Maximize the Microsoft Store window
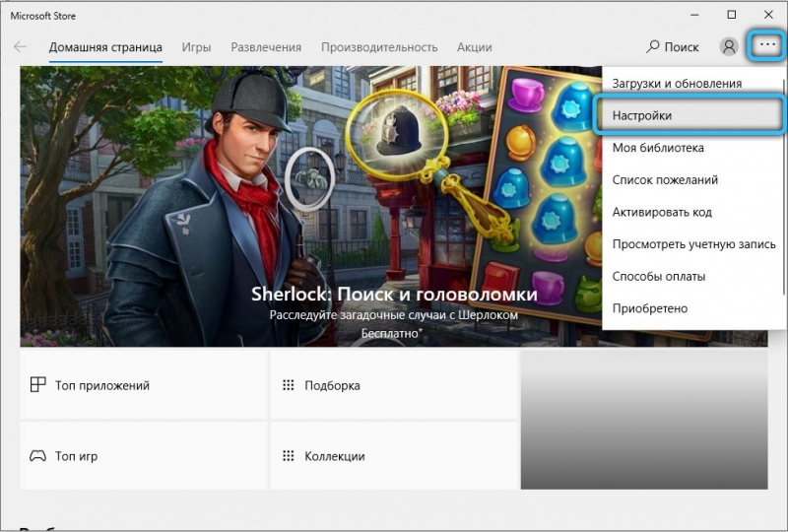Image resolution: width=788 pixels, height=532 pixels. (732, 15)
